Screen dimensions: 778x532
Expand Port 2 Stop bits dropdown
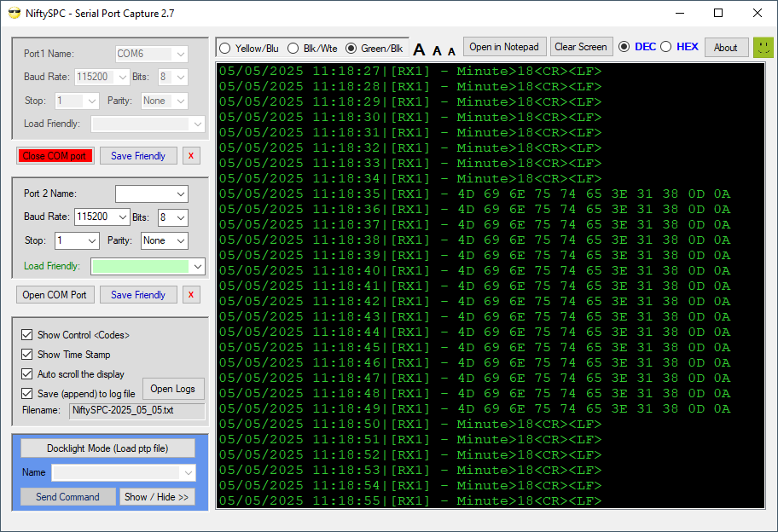77,240
